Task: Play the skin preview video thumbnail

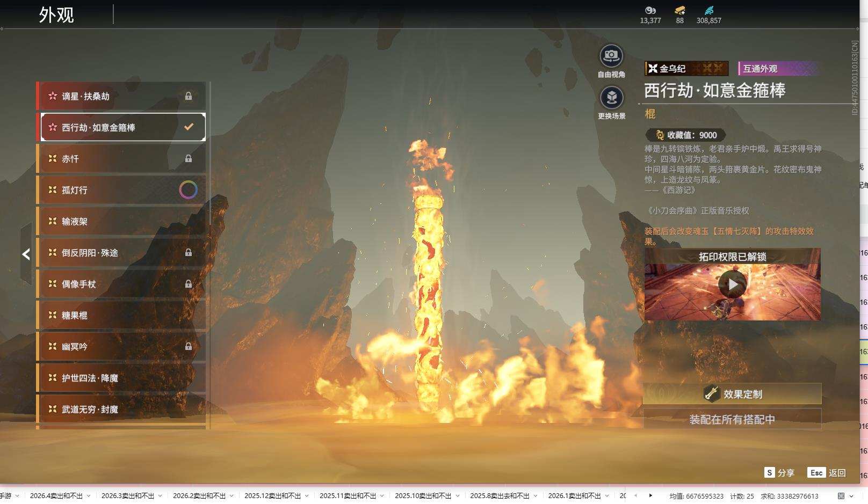Action: [732, 284]
